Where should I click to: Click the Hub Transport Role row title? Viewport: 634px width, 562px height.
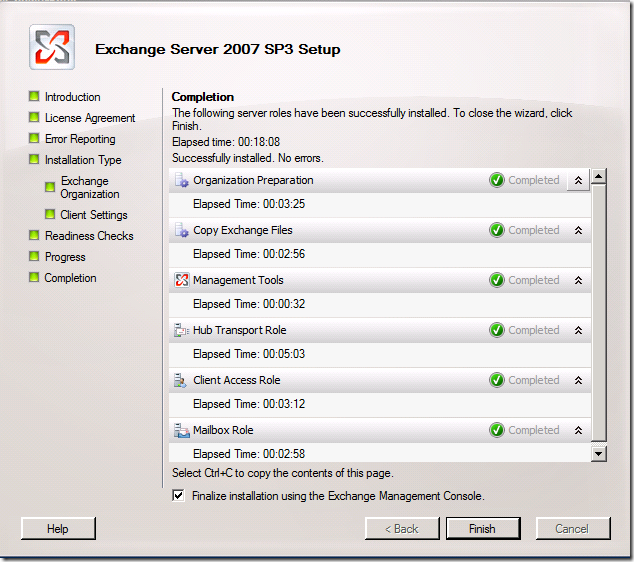click(239, 330)
